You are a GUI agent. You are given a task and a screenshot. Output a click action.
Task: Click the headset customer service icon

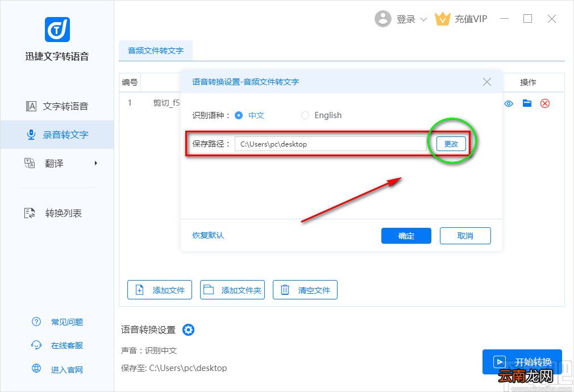click(36, 345)
